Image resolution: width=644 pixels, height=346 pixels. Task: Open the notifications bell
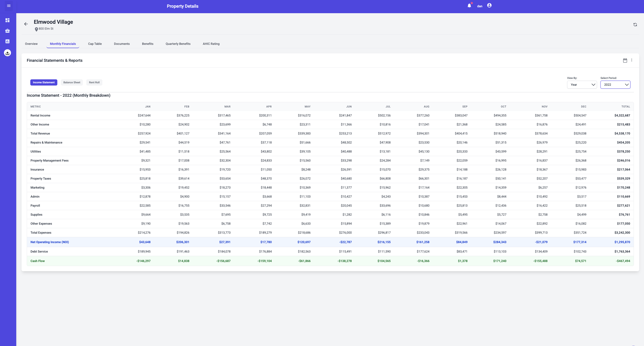click(469, 6)
